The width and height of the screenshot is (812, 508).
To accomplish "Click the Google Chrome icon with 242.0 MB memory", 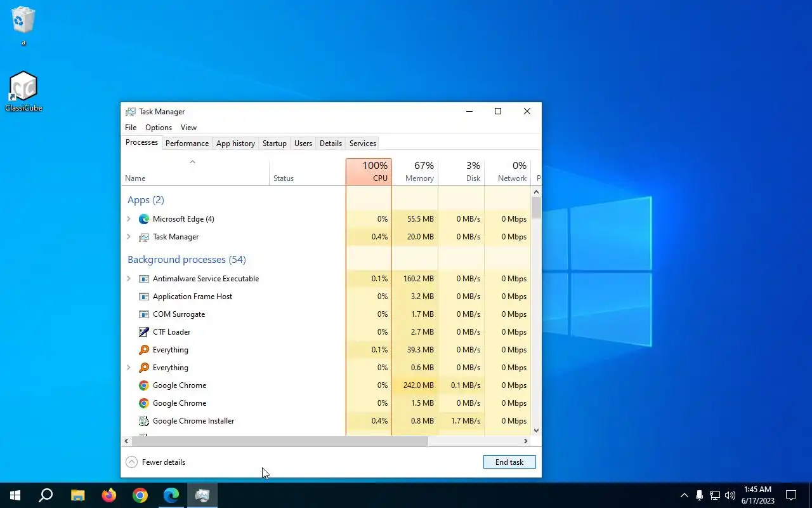I will pyautogui.click(x=144, y=385).
